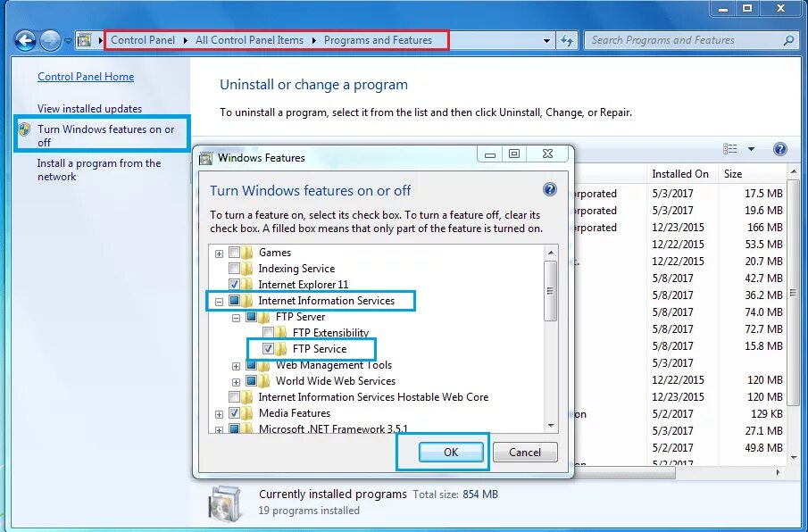808x532 pixels.
Task: Click the Windows Features title bar icon
Action: tap(206, 158)
